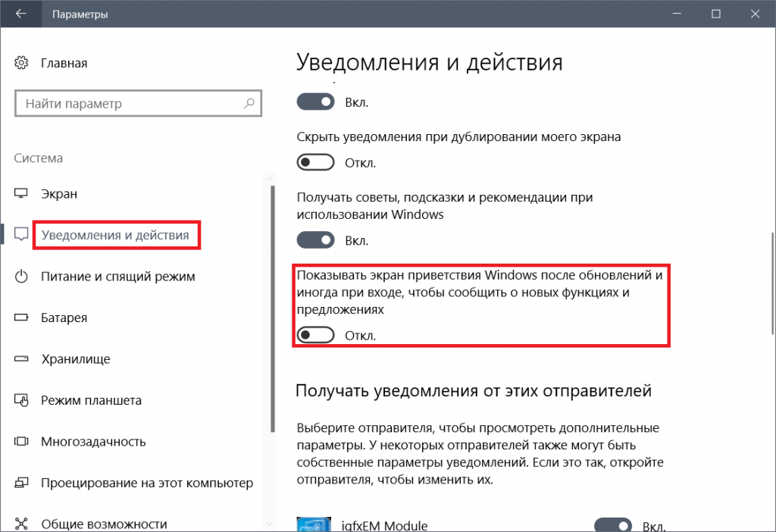Open the Главная home page
The height and width of the screenshot is (532, 776).
(x=64, y=63)
